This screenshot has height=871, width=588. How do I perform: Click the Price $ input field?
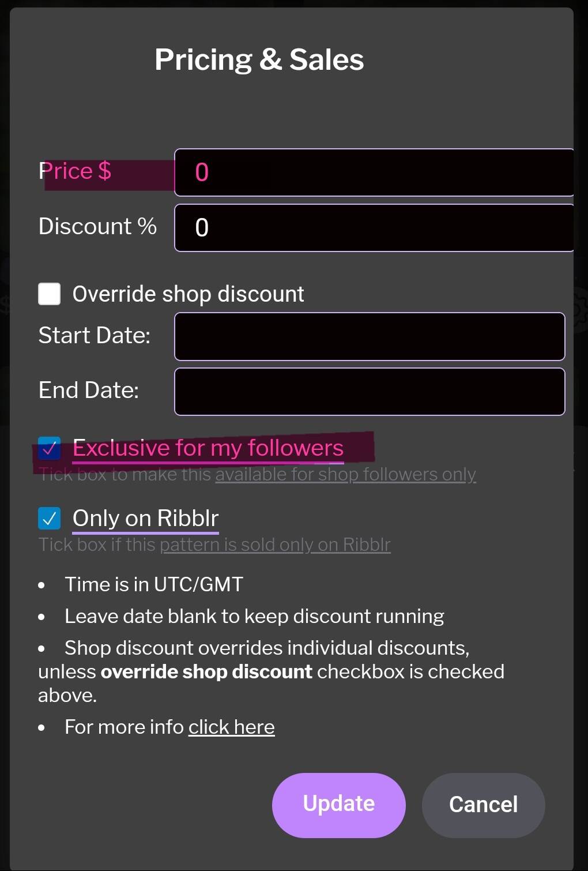pos(374,172)
